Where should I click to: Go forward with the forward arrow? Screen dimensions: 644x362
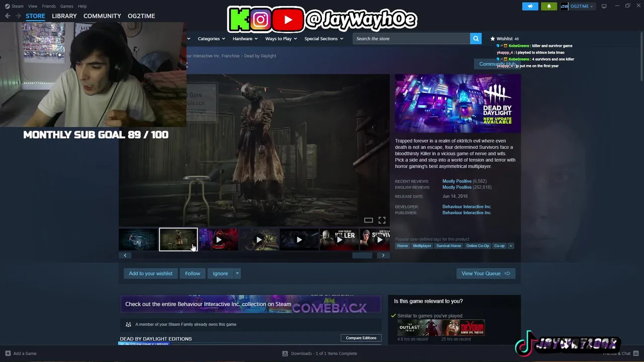click(x=18, y=16)
